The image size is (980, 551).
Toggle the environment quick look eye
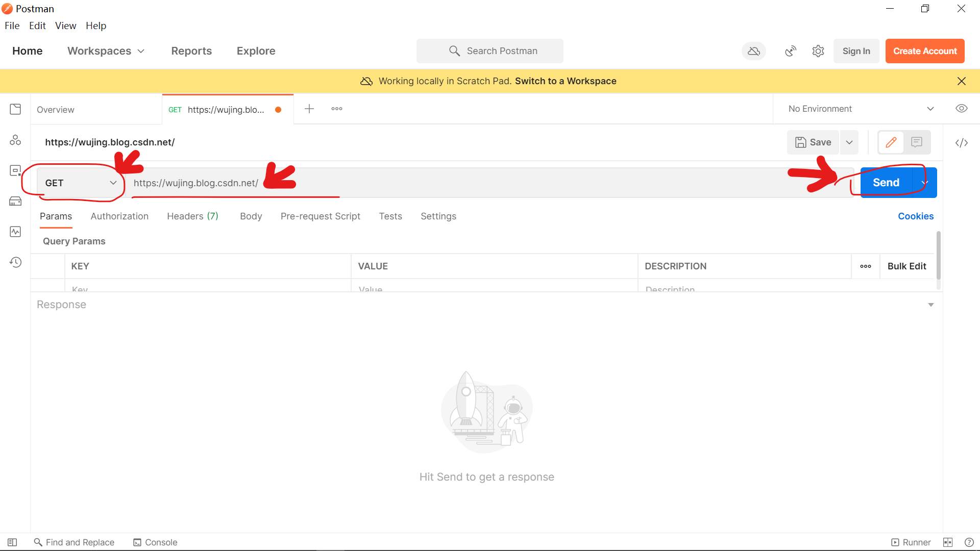click(962, 108)
